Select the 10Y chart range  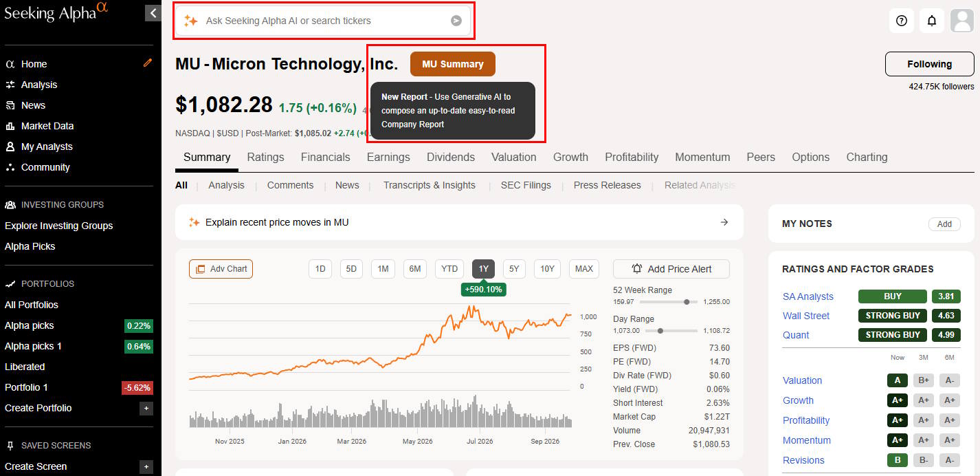tap(547, 269)
